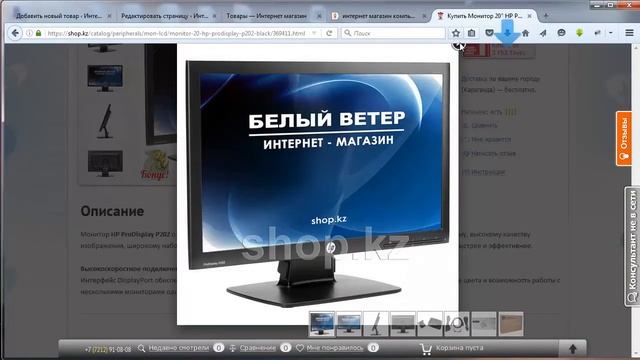Expand the toolbar overflow dropdown arrow
Screen dimensions: 640x360
611,33
